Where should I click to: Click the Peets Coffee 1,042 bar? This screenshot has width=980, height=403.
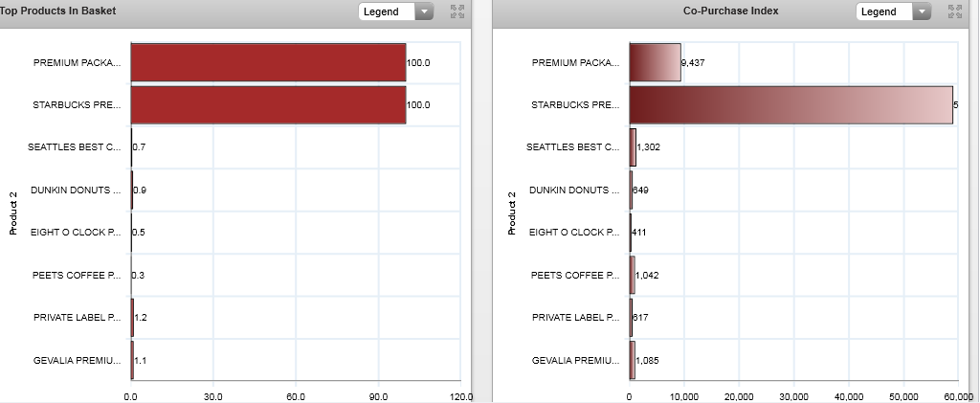[x=633, y=275]
